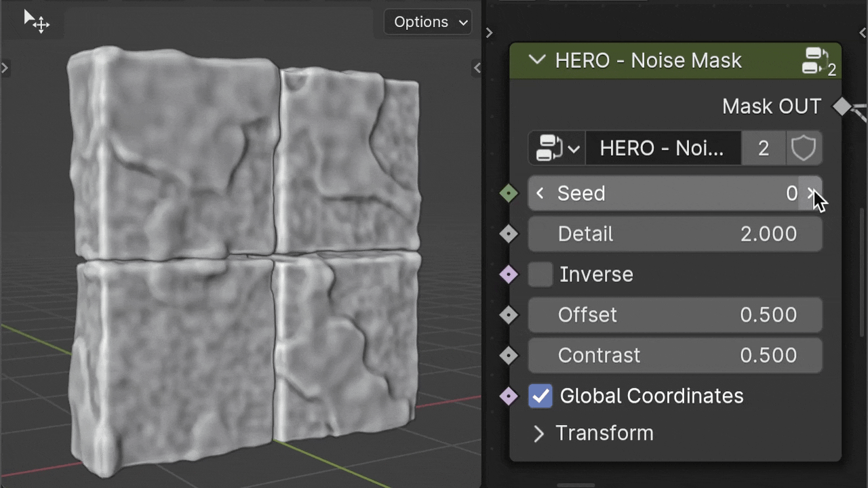Expand the node editor right sidebar arrow
The height and width of the screenshot is (488, 868).
pos(863,33)
